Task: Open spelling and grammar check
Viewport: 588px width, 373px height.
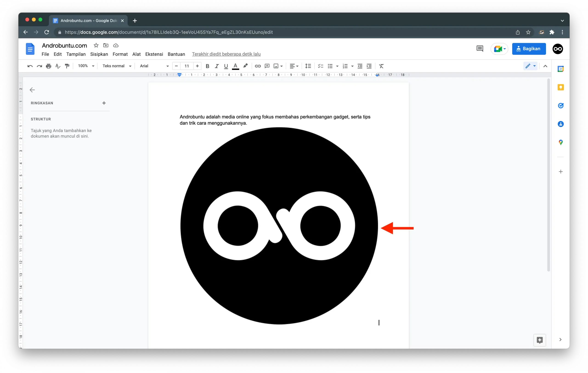Action: (58, 66)
